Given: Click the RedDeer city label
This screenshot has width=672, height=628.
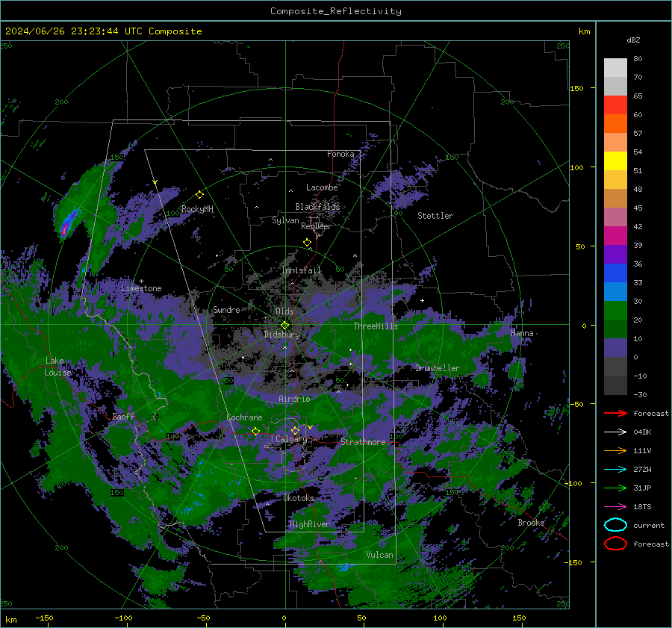Looking at the screenshot, I should (317, 226).
